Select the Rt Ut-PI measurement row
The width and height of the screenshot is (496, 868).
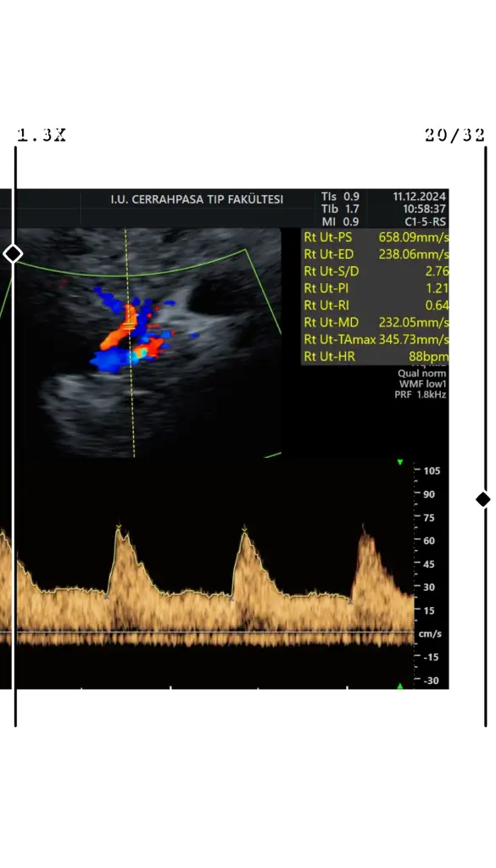point(376,288)
